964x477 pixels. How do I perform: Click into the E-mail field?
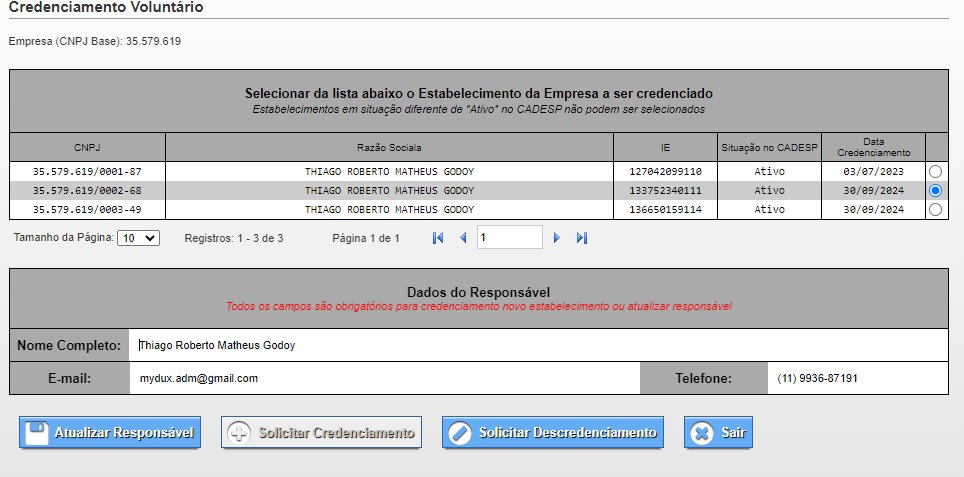coord(384,379)
